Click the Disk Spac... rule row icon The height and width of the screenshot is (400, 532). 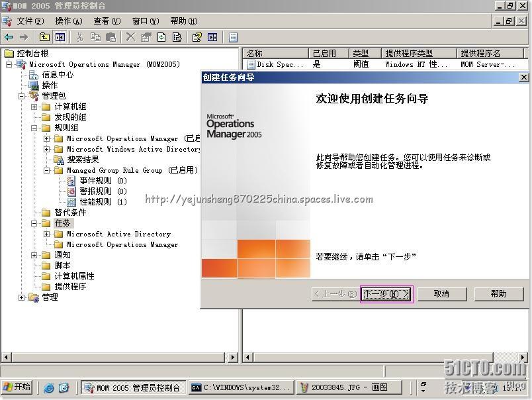click(251, 64)
